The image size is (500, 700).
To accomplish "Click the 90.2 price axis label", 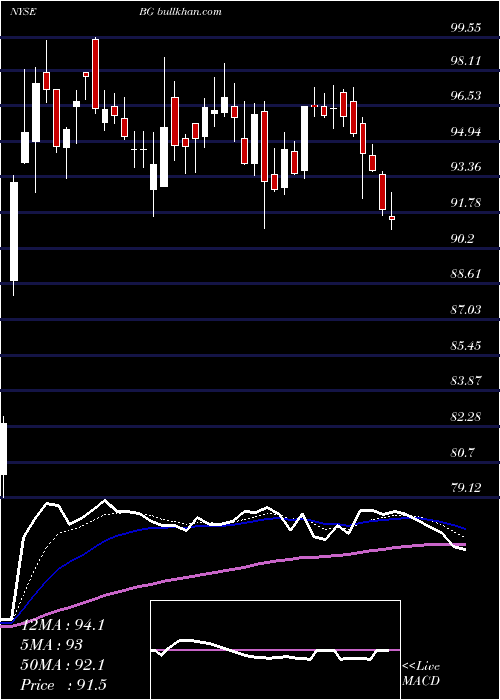I will pyautogui.click(x=462, y=239).
